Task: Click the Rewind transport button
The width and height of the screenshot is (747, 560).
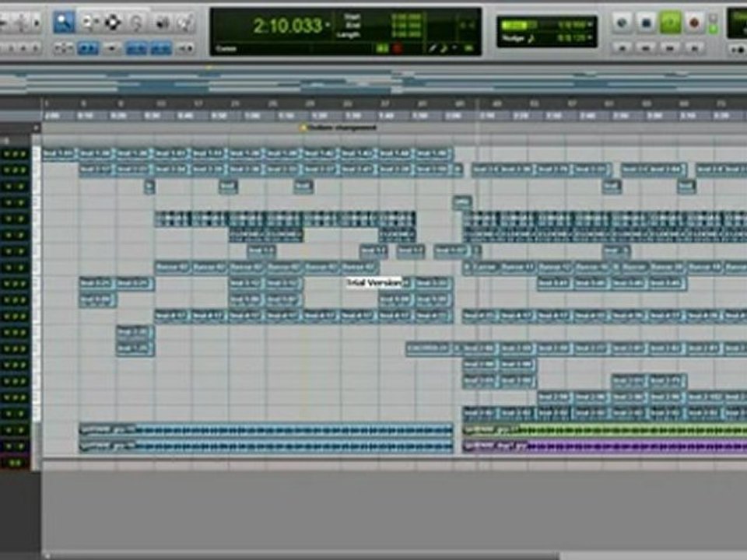Action: (646, 48)
